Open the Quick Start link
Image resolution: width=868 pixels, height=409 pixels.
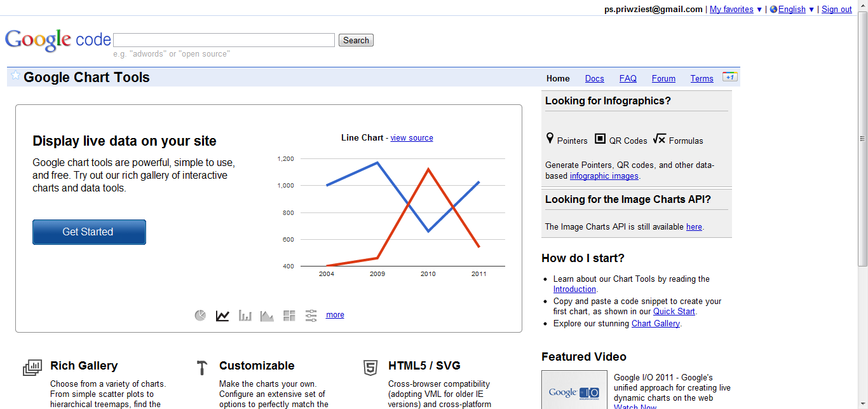pos(674,312)
